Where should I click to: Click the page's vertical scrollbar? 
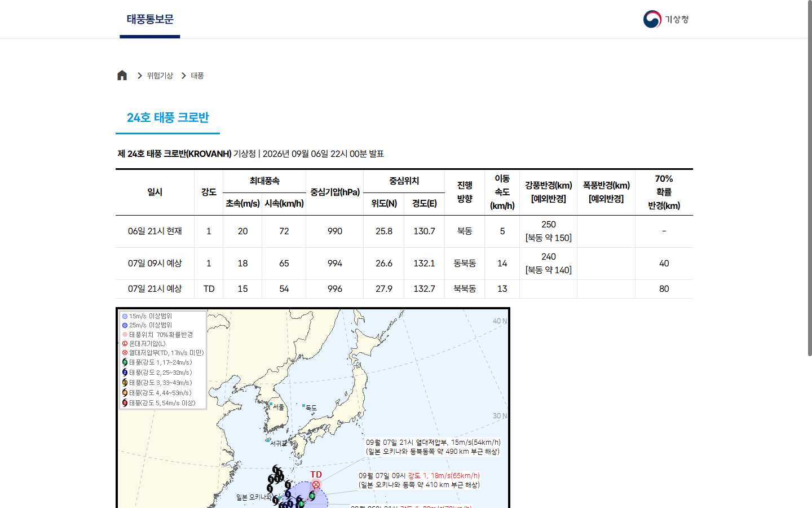810,178
